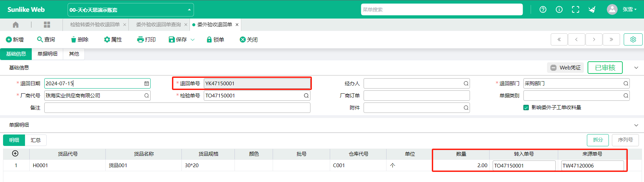Click the 拆分 button
Screen dimensions: 644x182
point(598,140)
